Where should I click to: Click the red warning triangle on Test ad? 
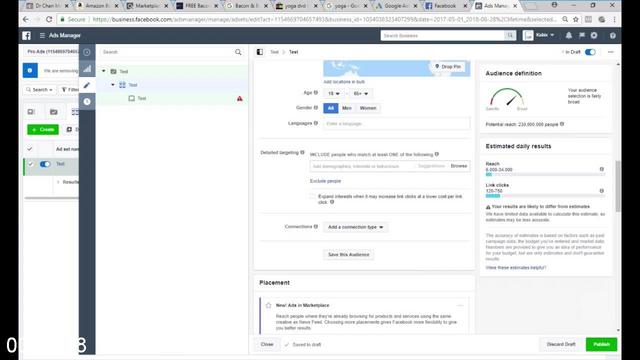(240, 98)
